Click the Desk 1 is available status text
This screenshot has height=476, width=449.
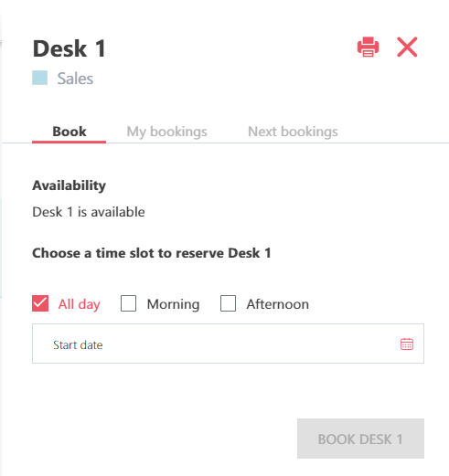pyautogui.click(x=89, y=212)
